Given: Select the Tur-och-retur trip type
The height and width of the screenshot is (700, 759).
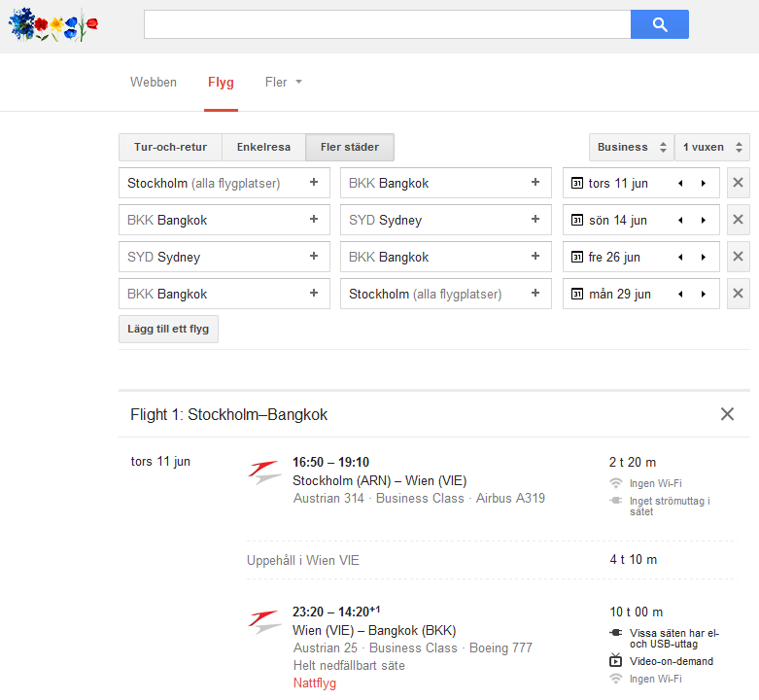Looking at the screenshot, I should click(x=170, y=148).
